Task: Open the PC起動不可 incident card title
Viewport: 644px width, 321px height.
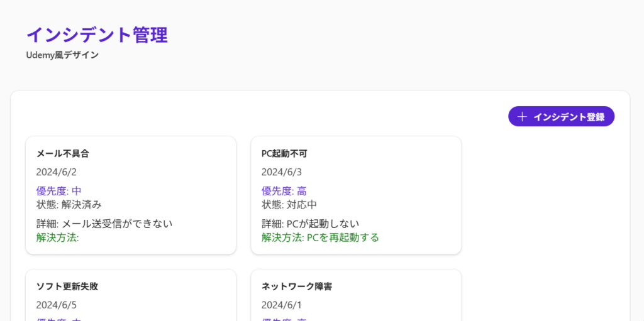Action: point(284,153)
